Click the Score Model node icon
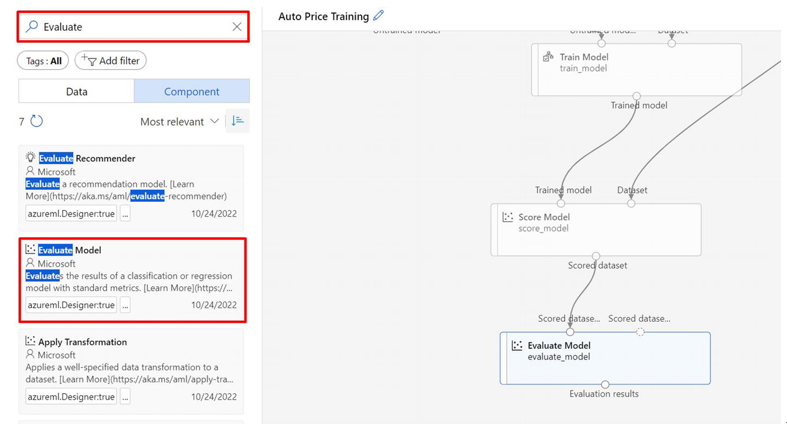The width and height of the screenshot is (787, 432). click(508, 217)
